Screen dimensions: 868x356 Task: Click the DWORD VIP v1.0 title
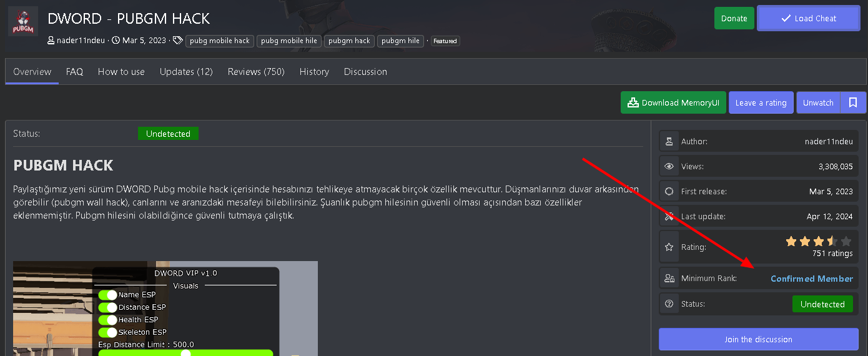185,273
